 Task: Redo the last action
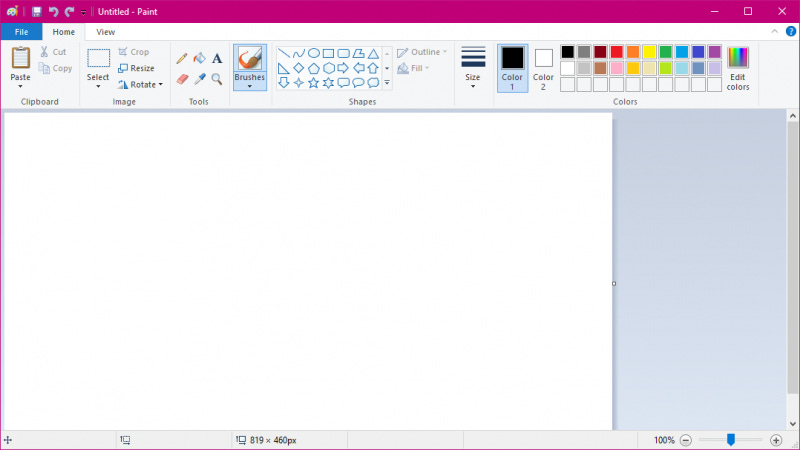(x=69, y=11)
